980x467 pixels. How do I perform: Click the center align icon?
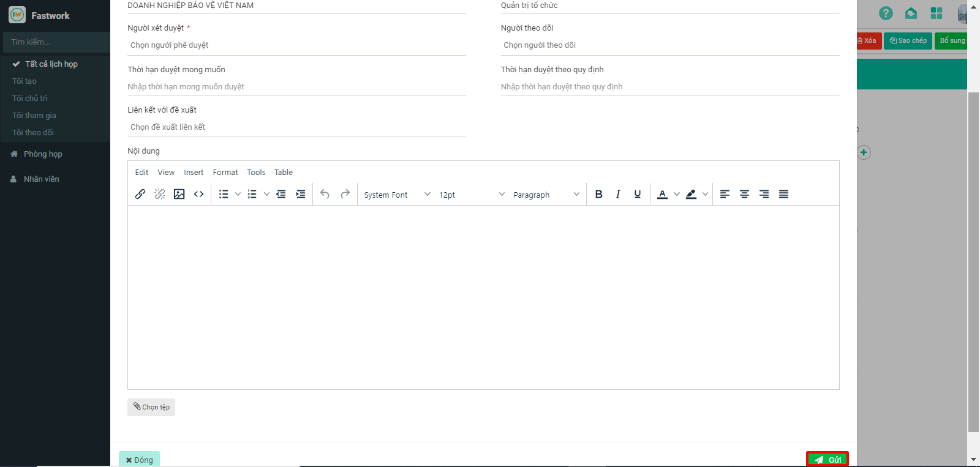pyautogui.click(x=744, y=194)
